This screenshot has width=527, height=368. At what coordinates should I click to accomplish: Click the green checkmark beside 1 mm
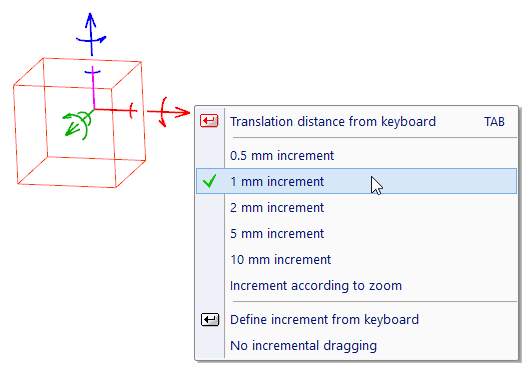pyautogui.click(x=209, y=181)
